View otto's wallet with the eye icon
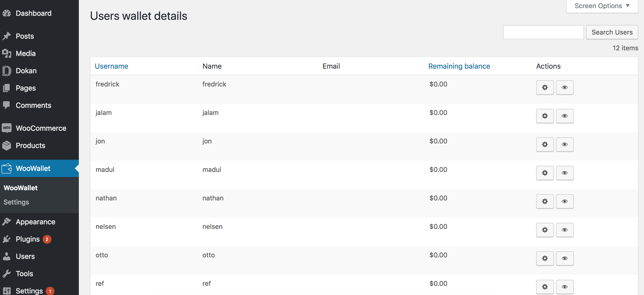The width and height of the screenshot is (644, 295). 565,258
